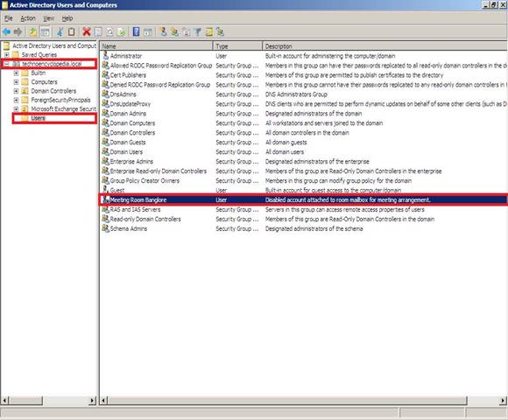Select the Read-only Domain Controllers group

(x=303, y=219)
